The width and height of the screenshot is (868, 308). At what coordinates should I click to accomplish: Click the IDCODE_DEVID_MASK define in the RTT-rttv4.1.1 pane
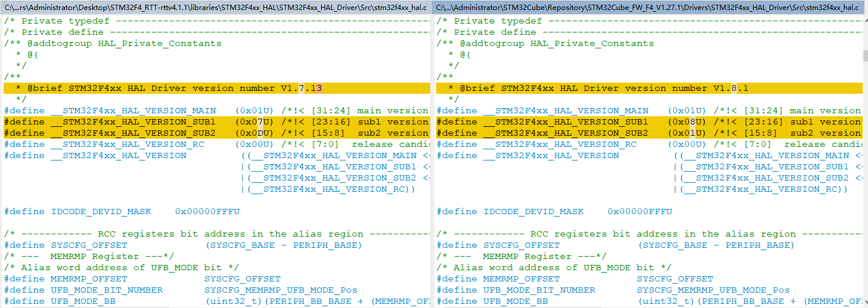point(122,212)
